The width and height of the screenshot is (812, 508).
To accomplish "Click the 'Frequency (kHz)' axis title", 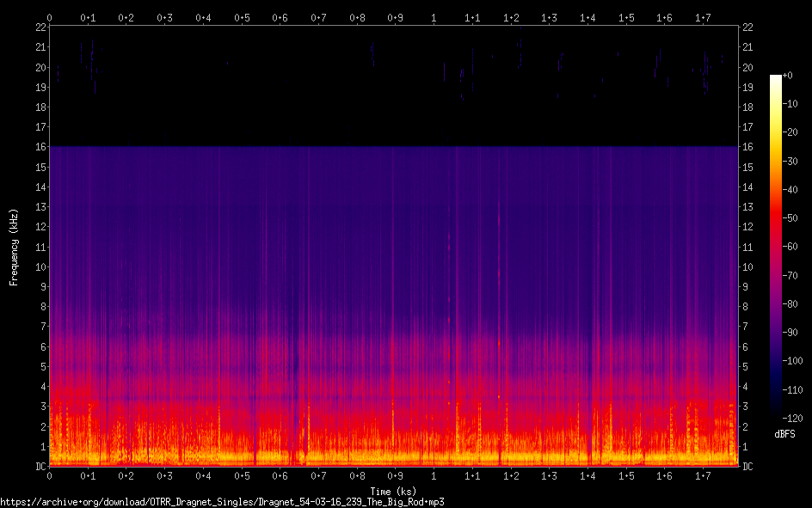I will pyautogui.click(x=14, y=247).
